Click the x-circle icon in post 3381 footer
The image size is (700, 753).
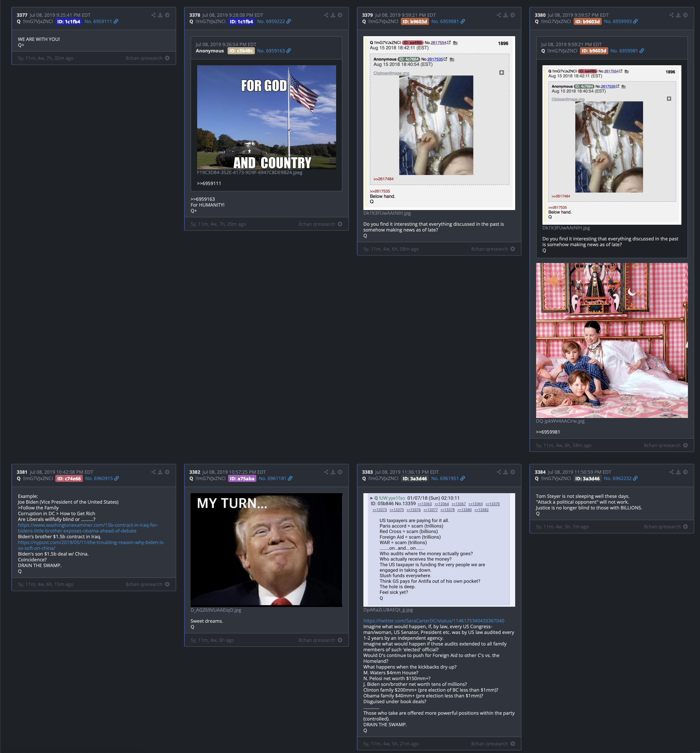(x=167, y=584)
